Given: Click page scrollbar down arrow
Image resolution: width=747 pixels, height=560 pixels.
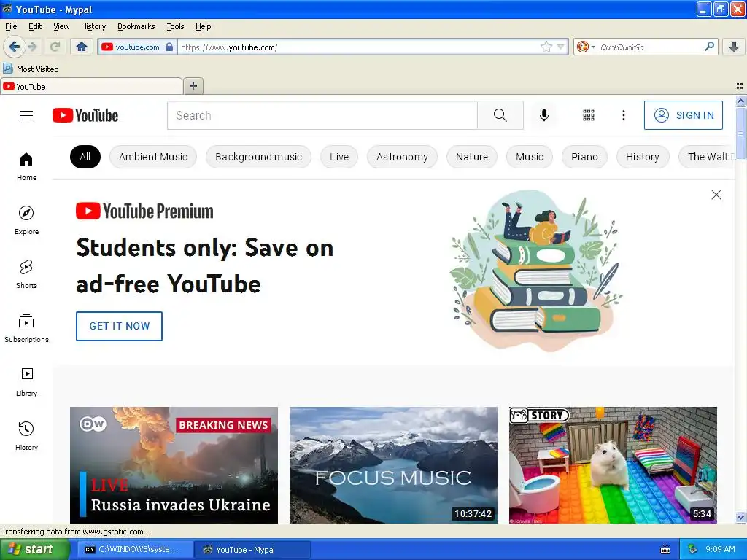Looking at the screenshot, I should pyautogui.click(x=740, y=518).
